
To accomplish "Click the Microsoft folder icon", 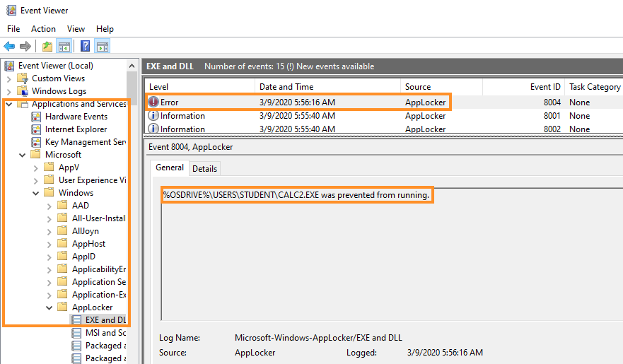I will coord(36,154).
